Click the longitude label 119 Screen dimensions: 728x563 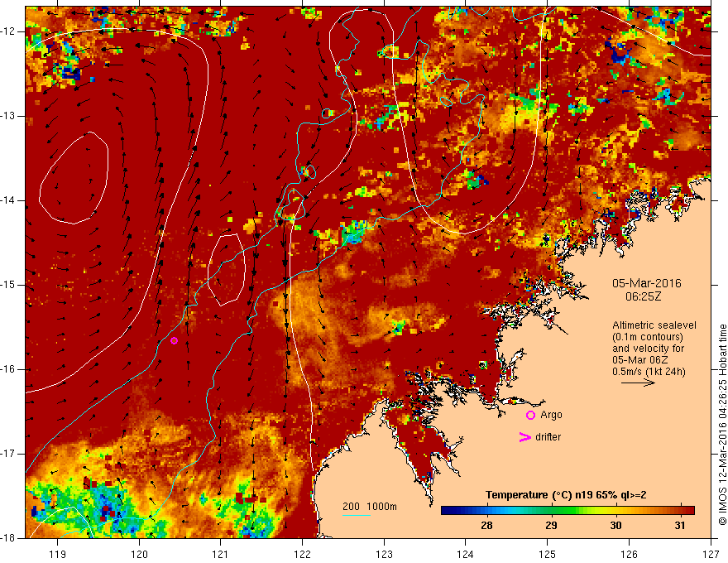click(x=58, y=554)
